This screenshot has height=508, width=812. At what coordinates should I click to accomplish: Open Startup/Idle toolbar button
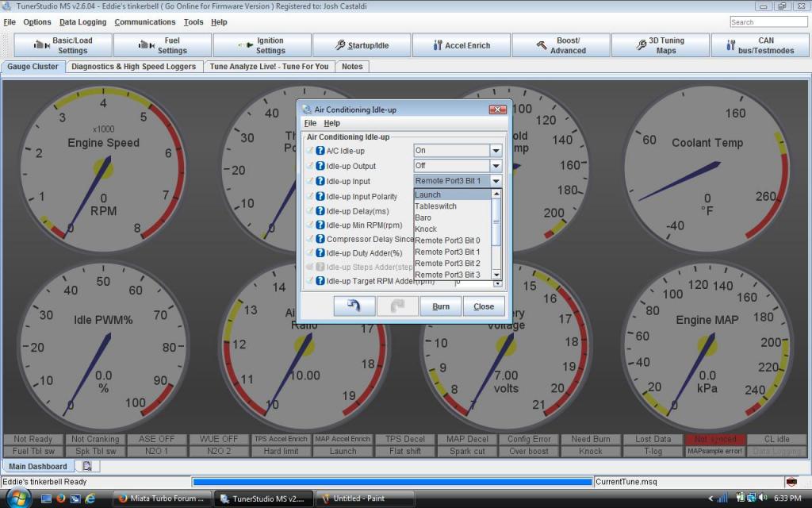tap(362, 45)
